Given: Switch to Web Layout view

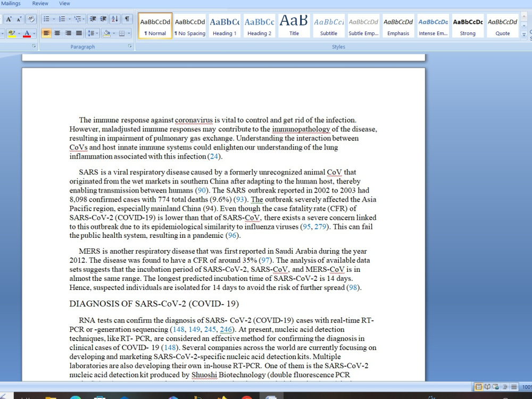Looking at the screenshot, I should pyautogui.click(x=496, y=387).
